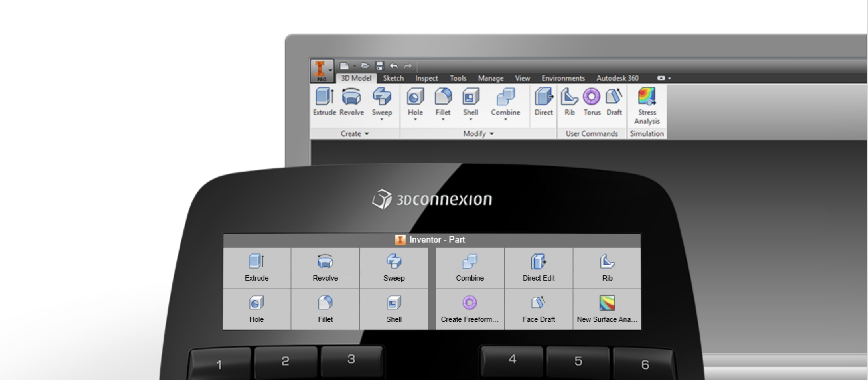
Task: Open the Direct edit tool in the ribbon
Action: tap(544, 102)
